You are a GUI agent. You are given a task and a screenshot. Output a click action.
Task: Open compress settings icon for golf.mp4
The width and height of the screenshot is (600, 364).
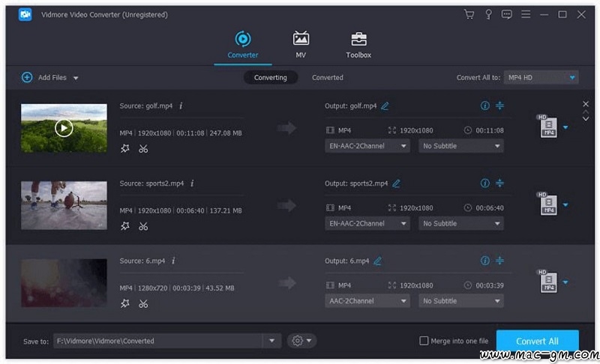click(499, 106)
